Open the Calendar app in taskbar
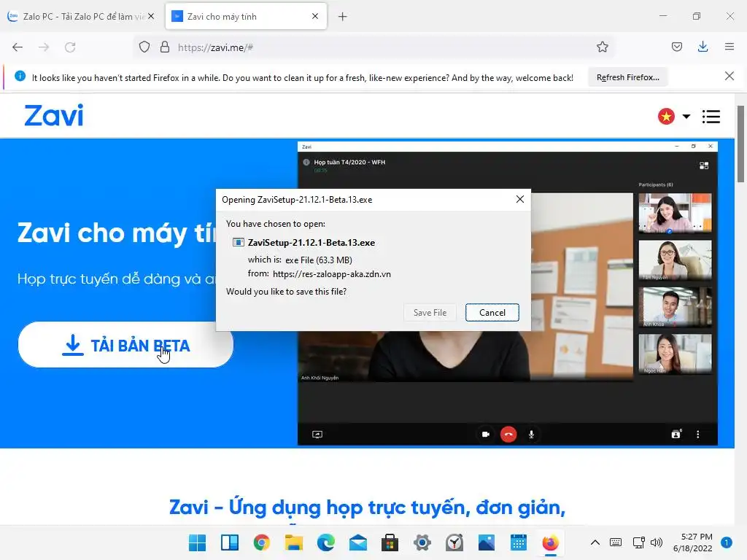 [x=519, y=542]
